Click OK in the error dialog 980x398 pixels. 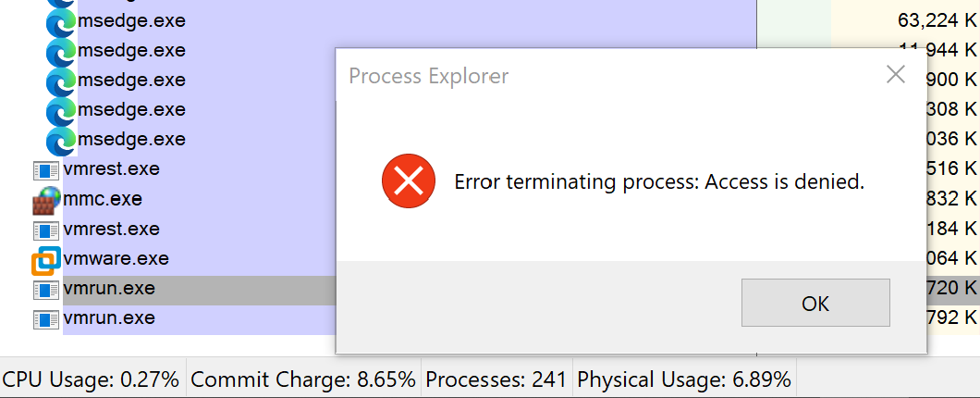[815, 303]
